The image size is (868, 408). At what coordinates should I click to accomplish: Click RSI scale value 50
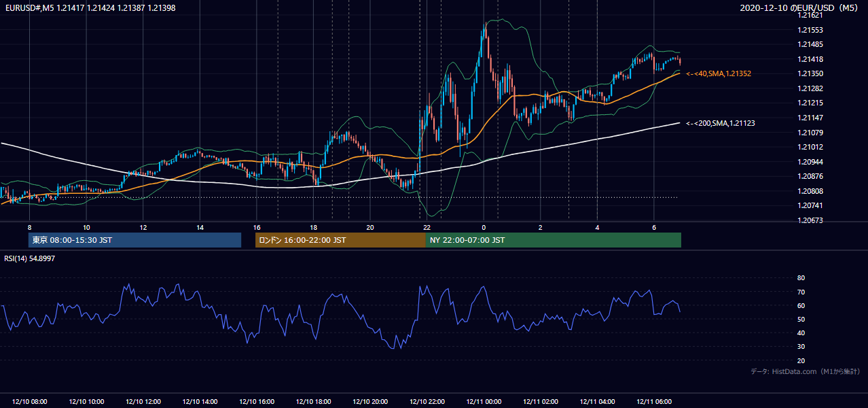[x=801, y=319]
